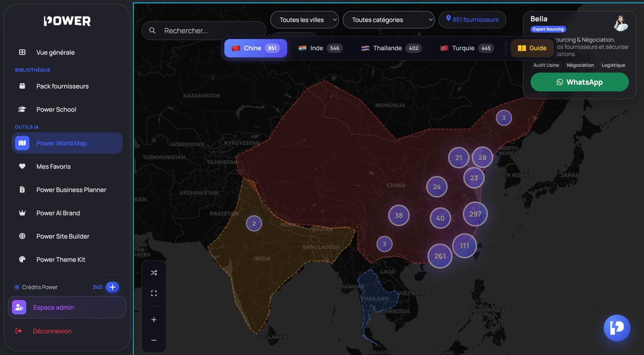644x355 pixels.
Task: Open Vue générale in the sidebar
Action: pyautogui.click(x=67, y=52)
